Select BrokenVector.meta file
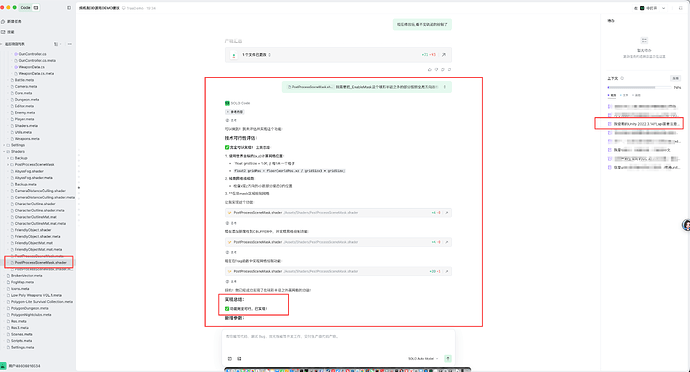Screen dimensions: 690x372 (26, 276)
